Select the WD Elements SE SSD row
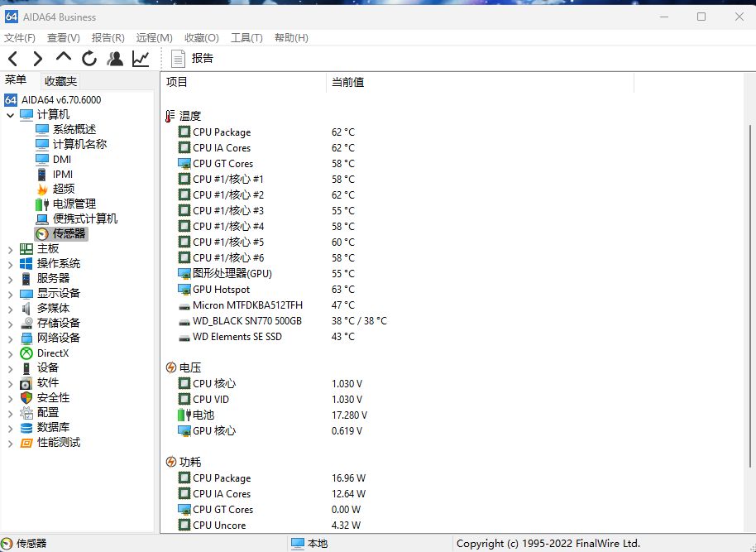Screen dimensions: 756x552 pyautogui.click(x=268, y=337)
